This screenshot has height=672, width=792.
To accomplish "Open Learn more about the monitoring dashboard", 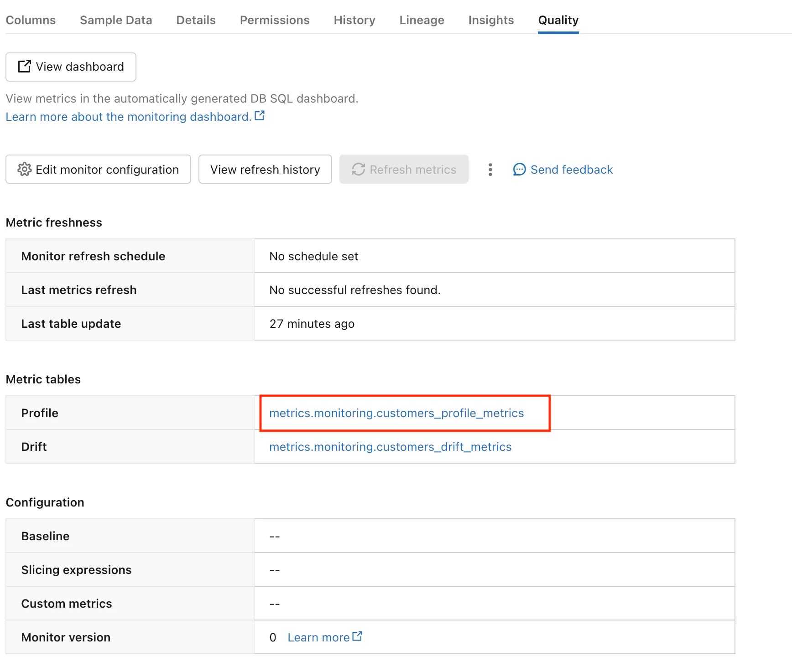I will (135, 117).
